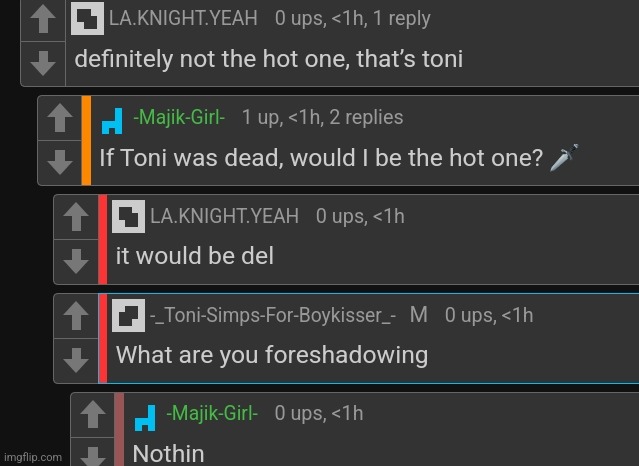Upvote LA.KNIGHT.YEAH's 'definitely not the hot one' comment

(43, 20)
